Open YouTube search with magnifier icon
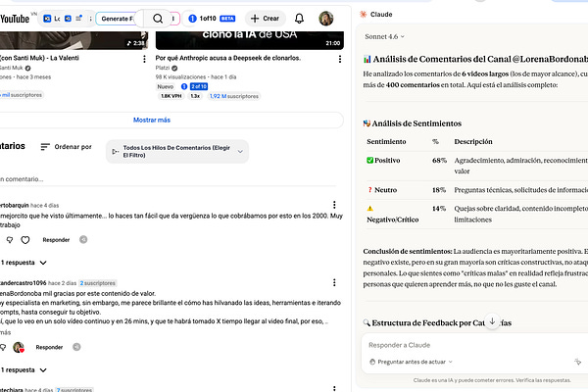The image size is (588, 392). click(x=158, y=19)
